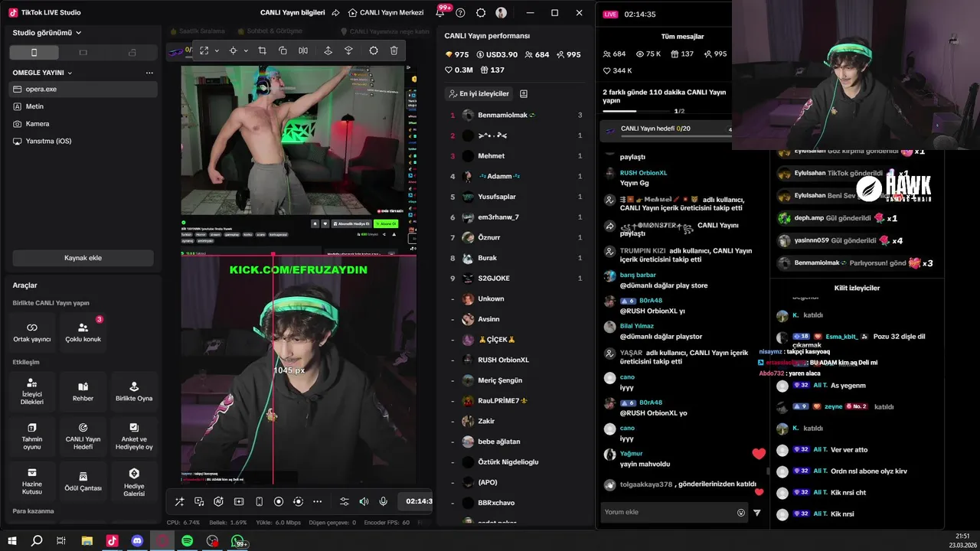Mute the desktop audio speaker
980x551 pixels.
tap(364, 501)
